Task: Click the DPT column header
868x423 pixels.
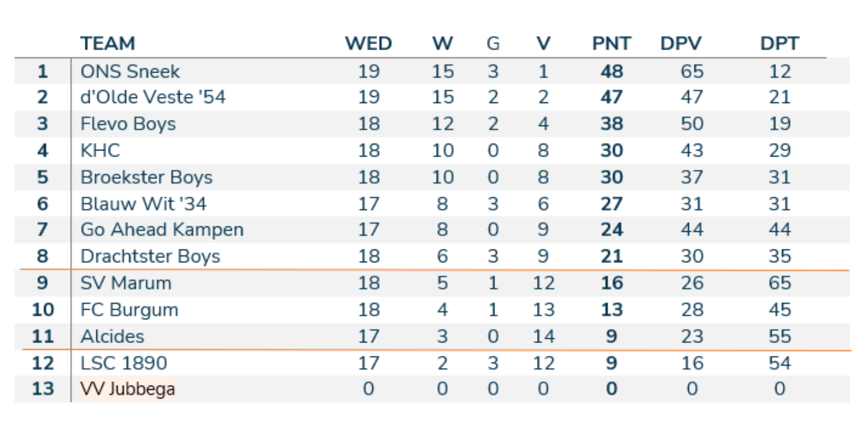Action: [779, 44]
